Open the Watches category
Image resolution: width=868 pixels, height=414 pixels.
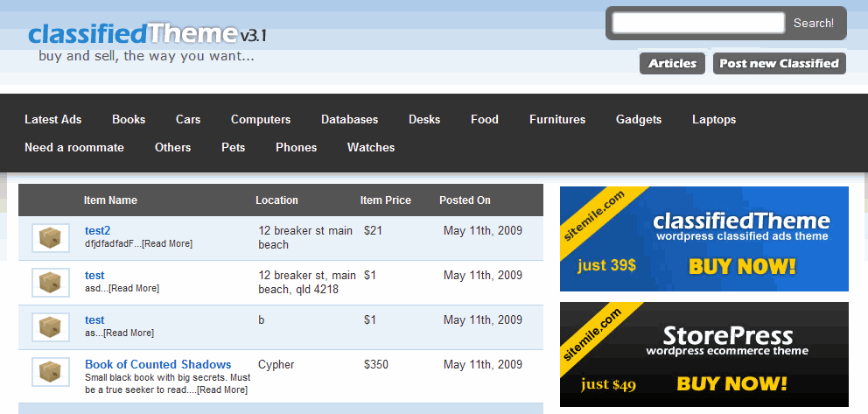pos(371,147)
